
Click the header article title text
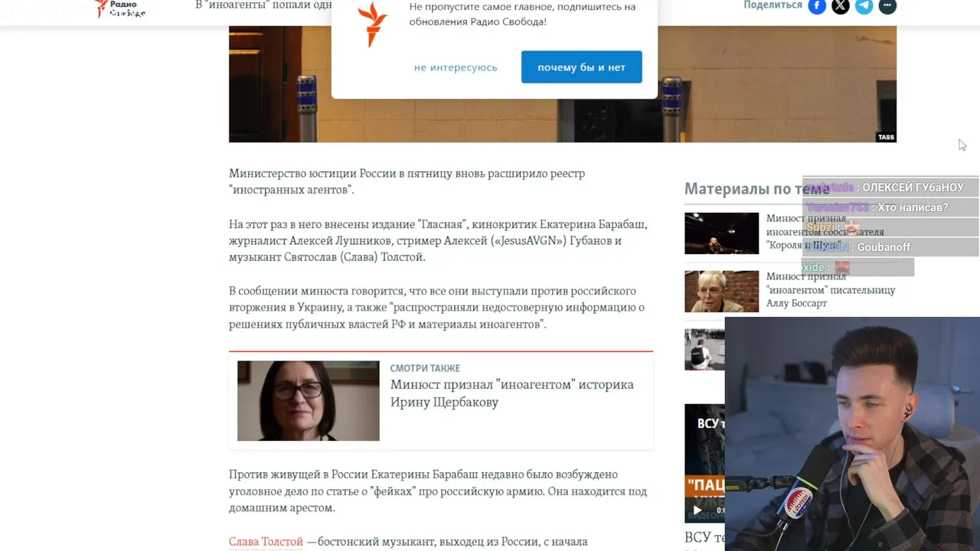coord(263,5)
